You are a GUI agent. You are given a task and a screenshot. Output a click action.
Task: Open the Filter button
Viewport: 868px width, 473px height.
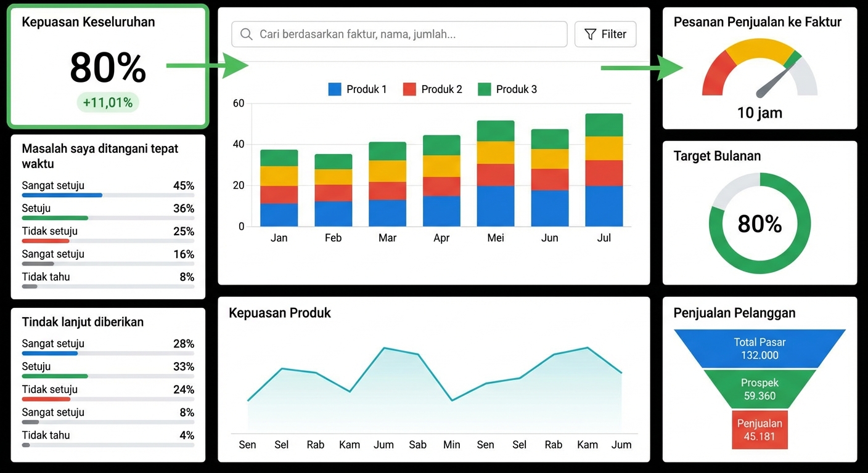(x=605, y=34)
